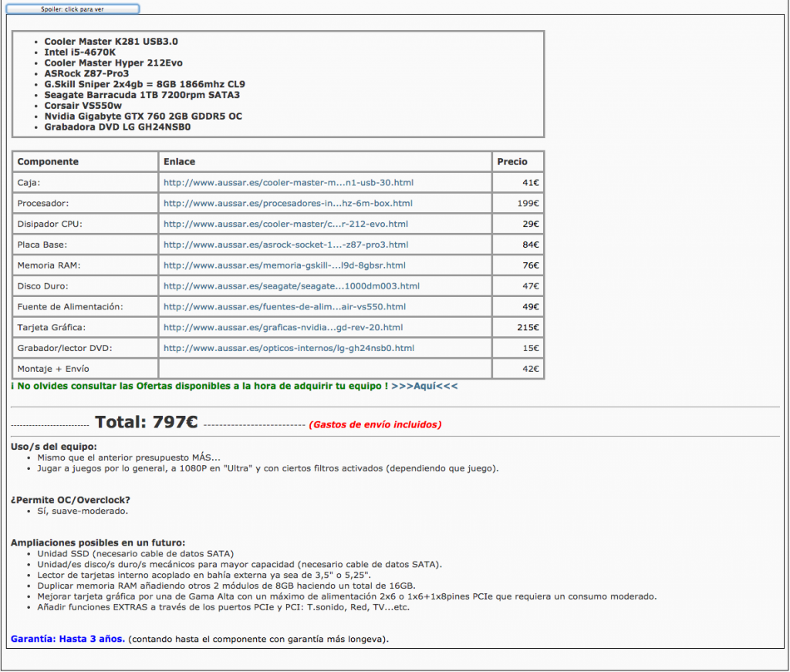Click the red '(Gastos de envío incluidos)' text

376,424
